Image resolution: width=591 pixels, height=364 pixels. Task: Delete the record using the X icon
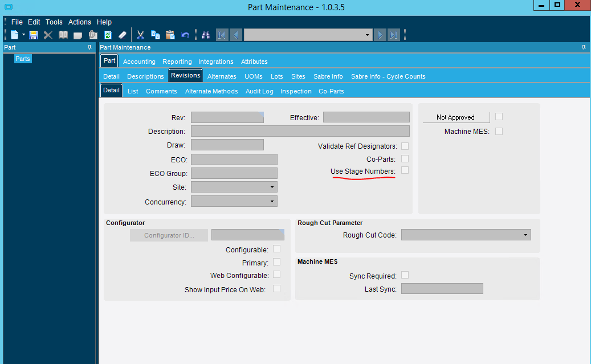[x=48, y=35]
